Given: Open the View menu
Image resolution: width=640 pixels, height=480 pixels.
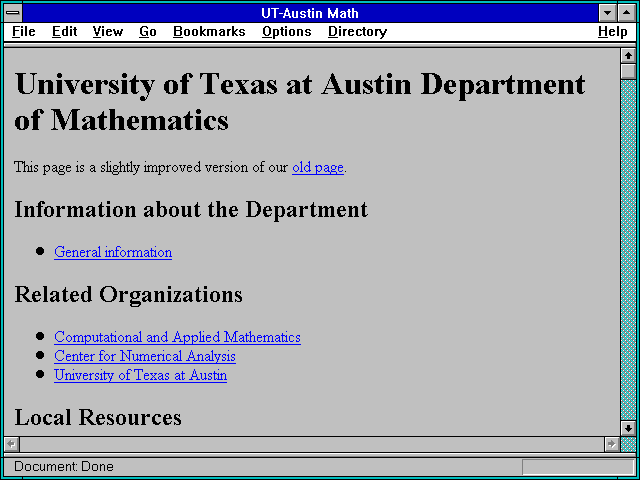Looking at the screenshot, I should pos(108,32).
